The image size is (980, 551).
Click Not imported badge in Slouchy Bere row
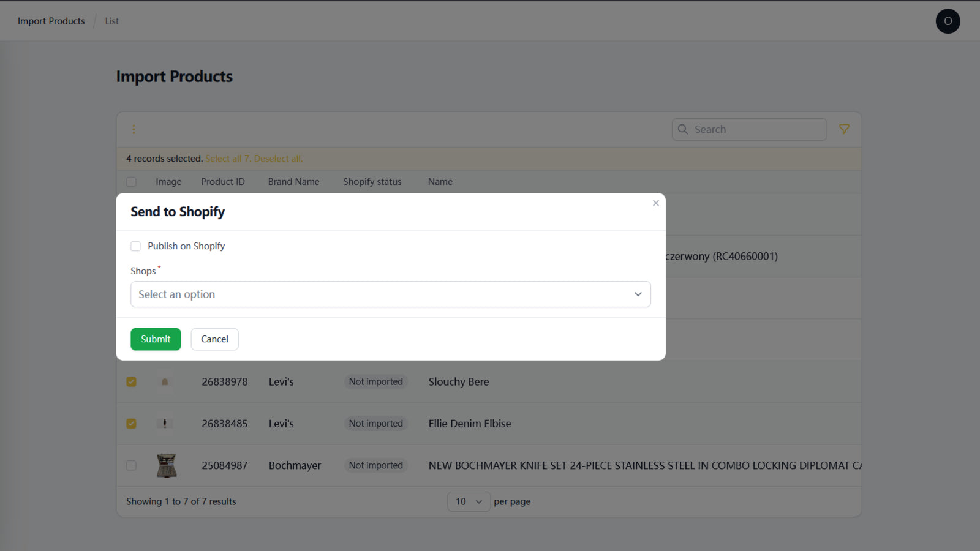tap(376, 382)
